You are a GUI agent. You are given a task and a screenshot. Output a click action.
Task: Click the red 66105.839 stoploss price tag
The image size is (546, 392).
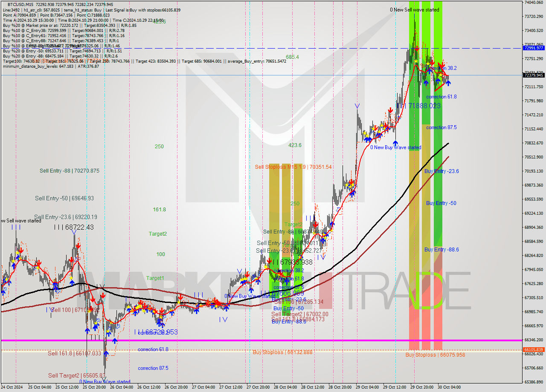tap(533, 349)
